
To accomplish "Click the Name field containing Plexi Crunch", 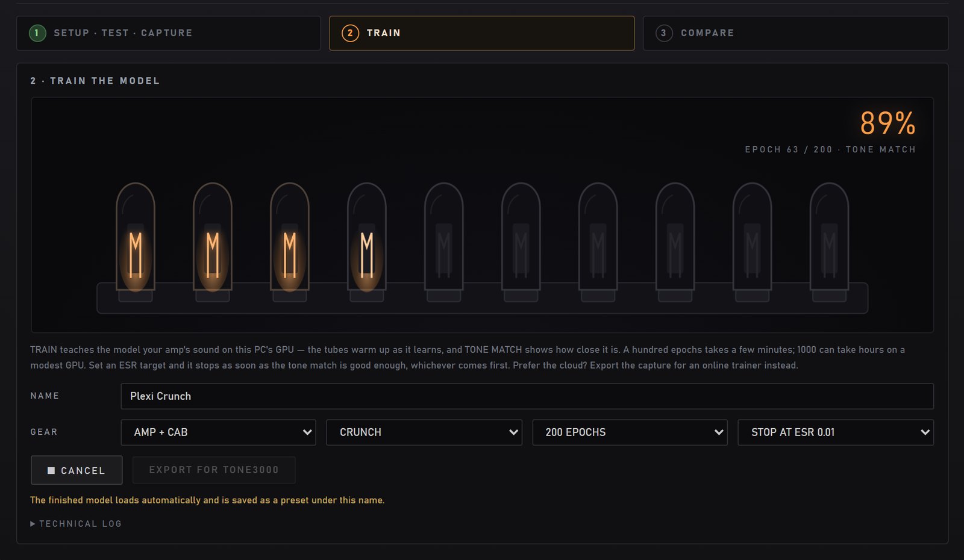I will coord(527,396).
